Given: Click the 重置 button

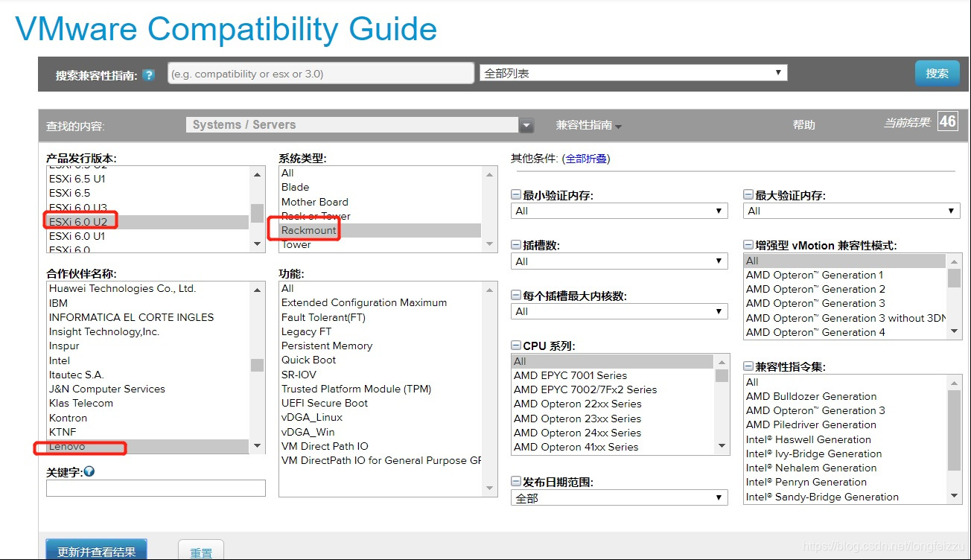Looking at the screenshot, I should point(201,551).
